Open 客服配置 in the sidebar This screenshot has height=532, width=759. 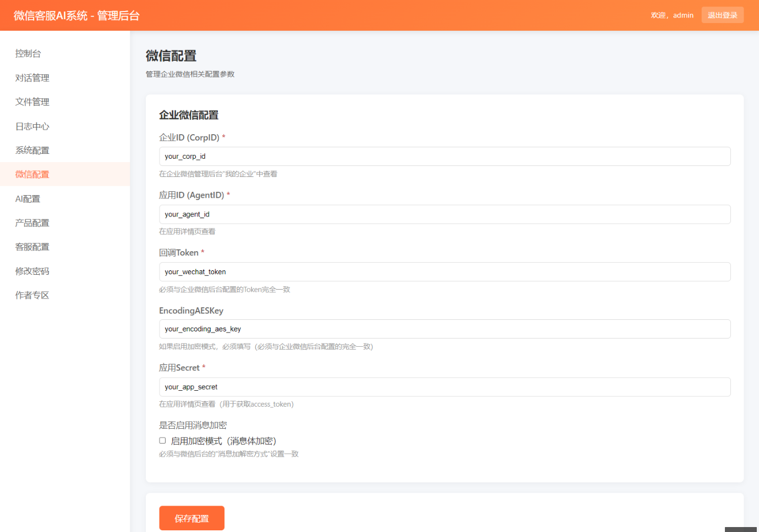pos(32,247)
